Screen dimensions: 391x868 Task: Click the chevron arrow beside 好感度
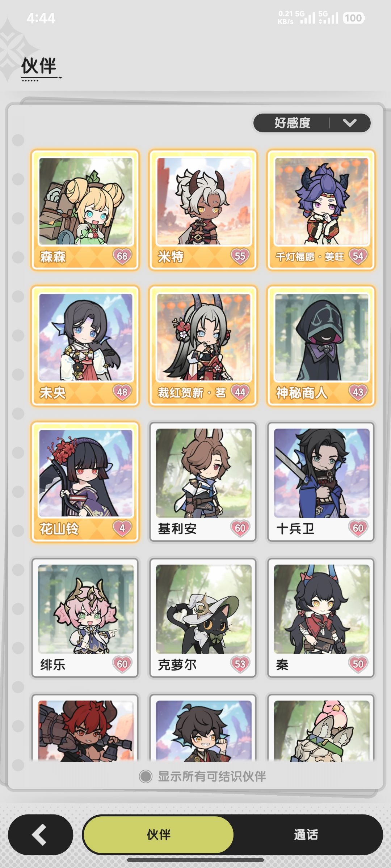350,123
